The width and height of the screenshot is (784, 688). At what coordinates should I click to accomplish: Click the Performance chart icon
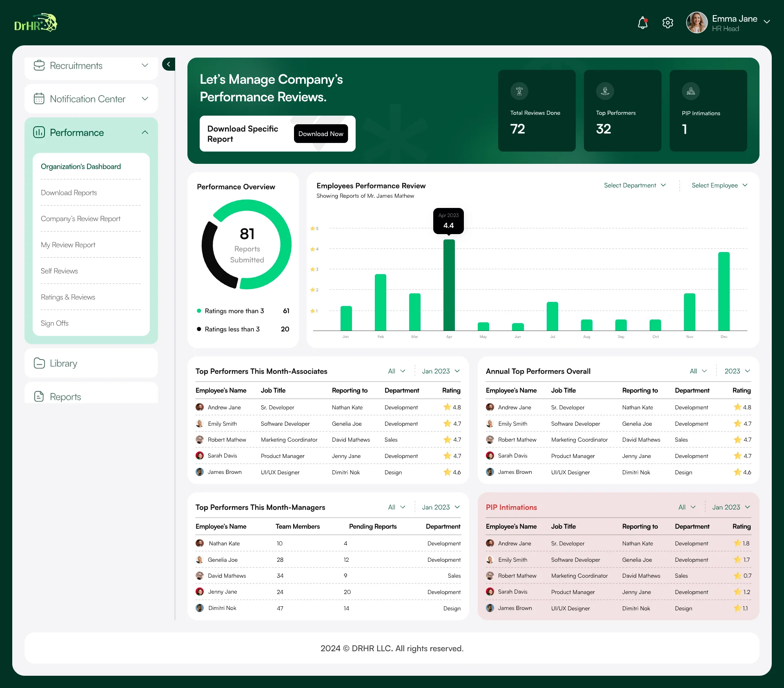tap(39, 132)
